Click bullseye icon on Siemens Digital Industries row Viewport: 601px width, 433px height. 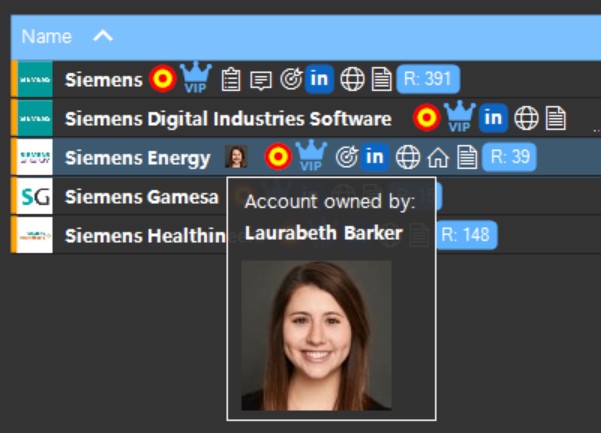pos(427,118)
